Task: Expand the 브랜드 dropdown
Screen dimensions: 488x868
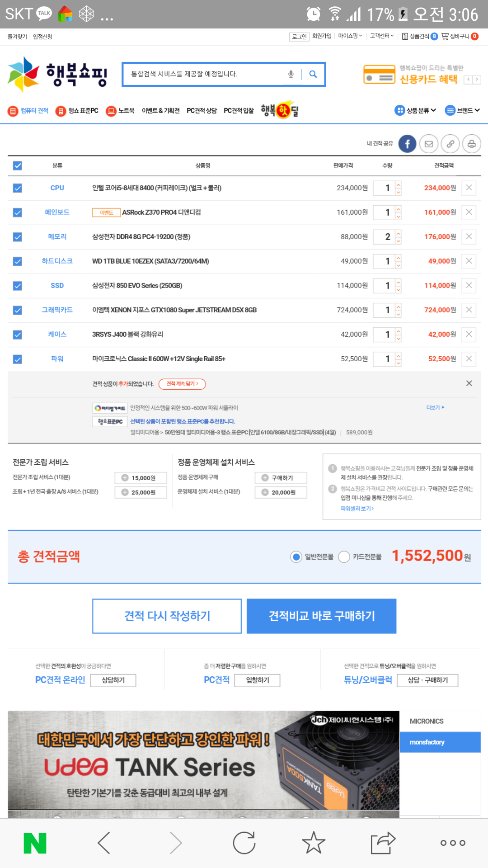Action: point(463,110)
